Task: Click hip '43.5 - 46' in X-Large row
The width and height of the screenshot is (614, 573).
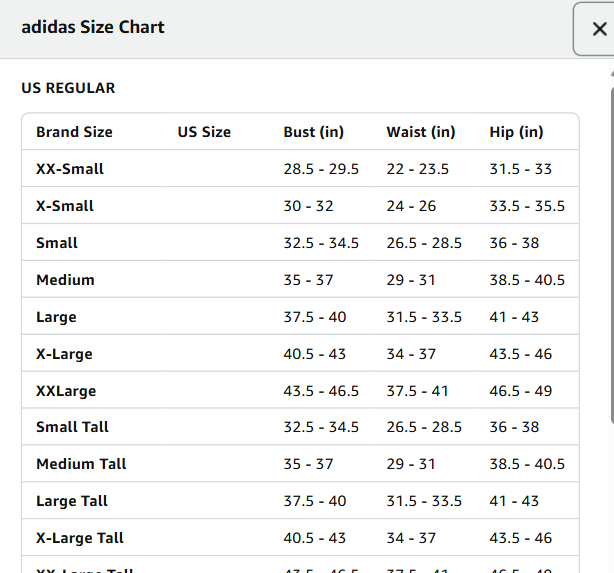Action: pyautogui.click(x=520, y=354)
